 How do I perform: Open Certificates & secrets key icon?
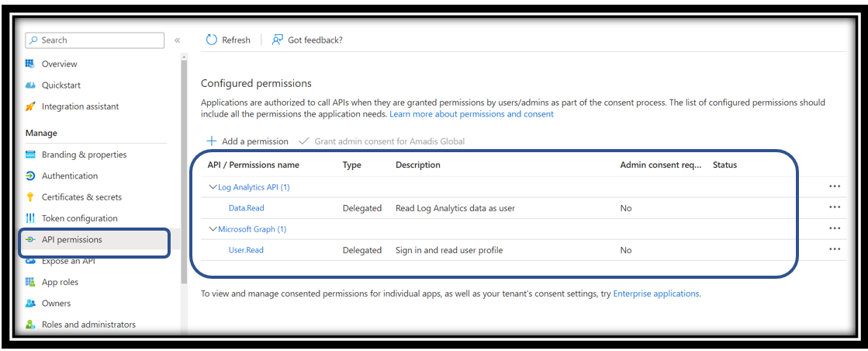pyautogui.click(x=30, y=196)
